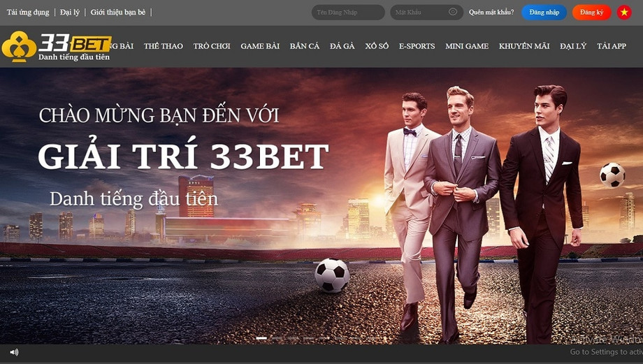
Task: Open the KHUYẾN MÃI menu
Action: pos(524,46)
